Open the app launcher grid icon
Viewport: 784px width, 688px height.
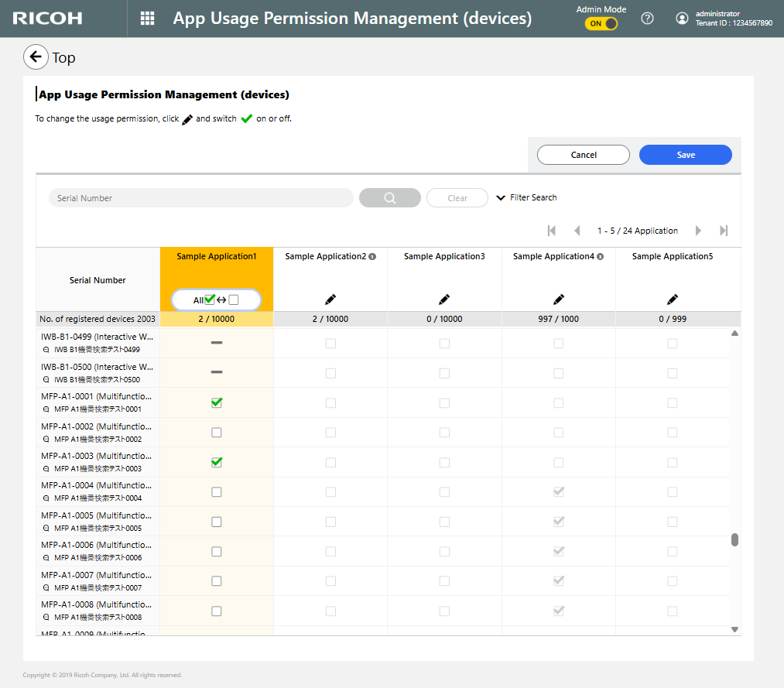(147, 19)
